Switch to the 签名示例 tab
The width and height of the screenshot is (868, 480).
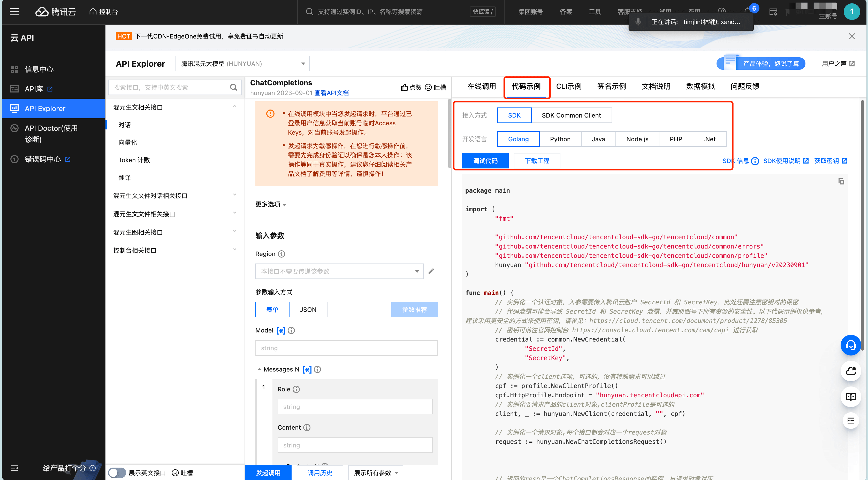tap(611, 86)
